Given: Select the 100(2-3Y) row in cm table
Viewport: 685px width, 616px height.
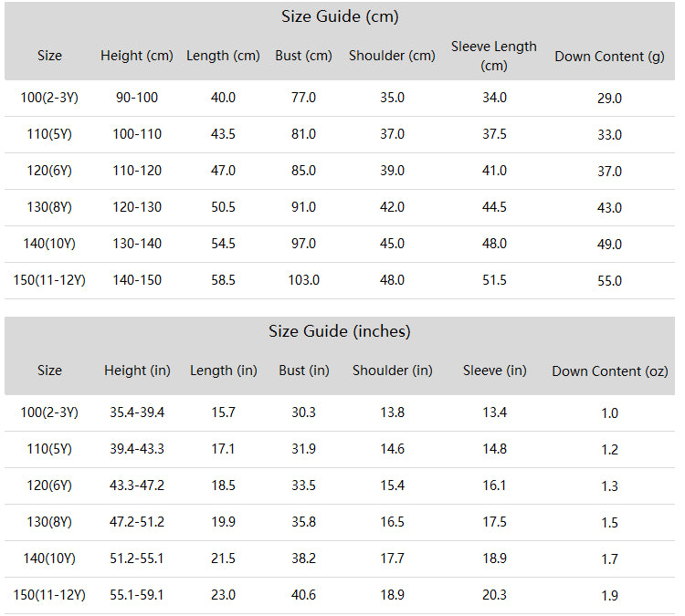Looking at the screenshot, I should (340, 98).
